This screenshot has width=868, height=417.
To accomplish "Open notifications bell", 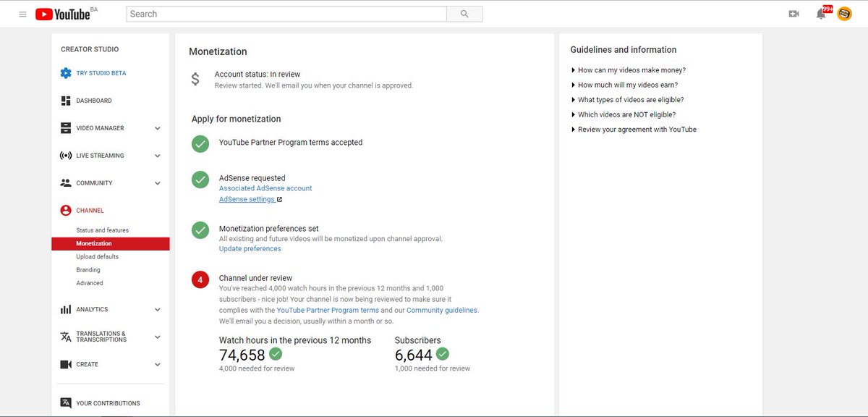I will click(x=821, y=14).
